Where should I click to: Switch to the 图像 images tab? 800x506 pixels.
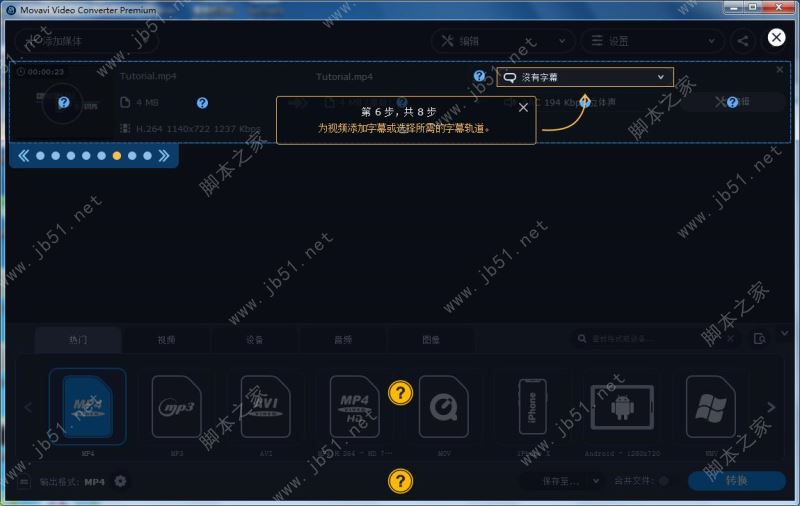coord(431,340)
